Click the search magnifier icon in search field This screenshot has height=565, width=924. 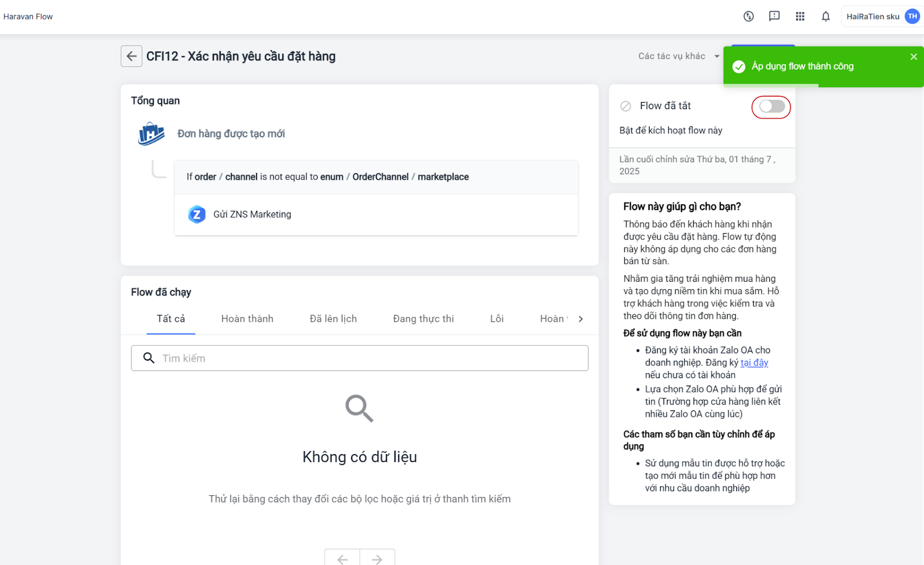tap(149, 358)
